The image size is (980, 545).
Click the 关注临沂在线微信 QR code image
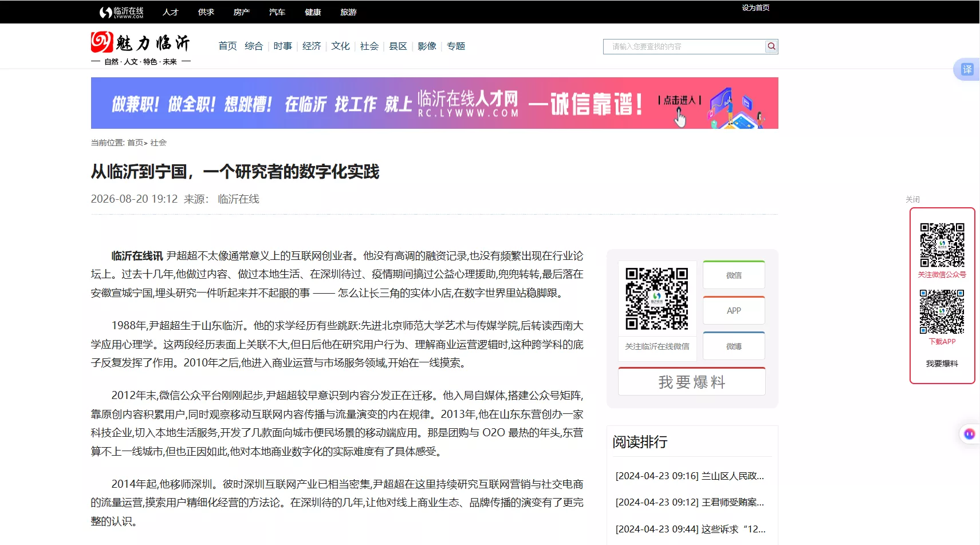(x=657, y=298)
